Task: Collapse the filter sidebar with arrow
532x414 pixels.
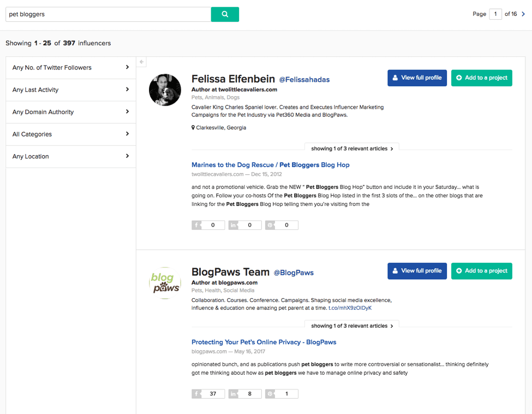Action: click(x=141, y=62)
